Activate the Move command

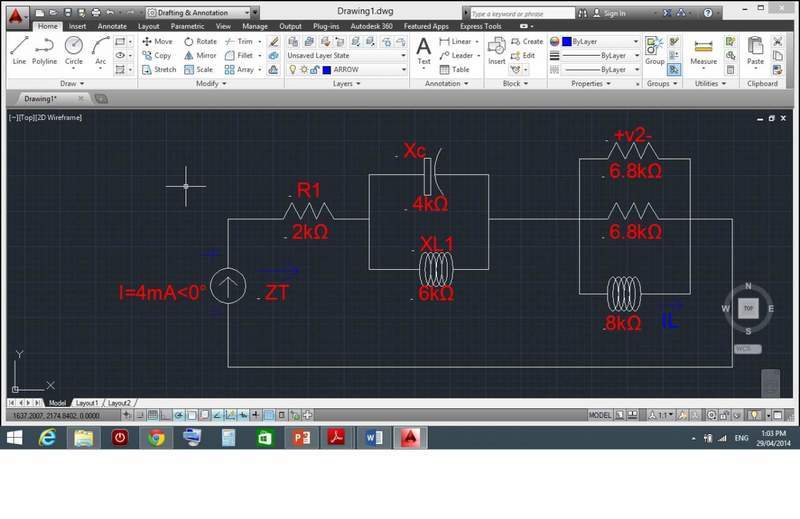click(157, 42)
